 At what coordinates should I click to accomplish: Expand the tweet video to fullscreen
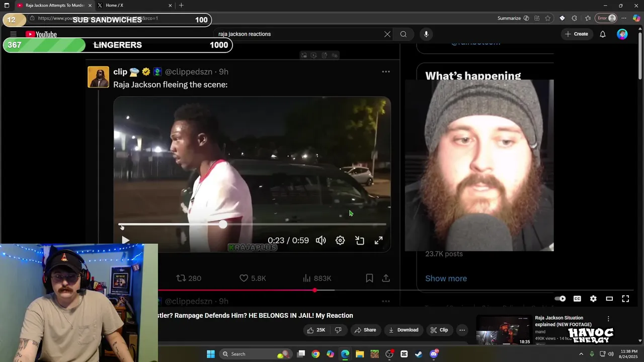pyautogui.click(x=378, y=240)
